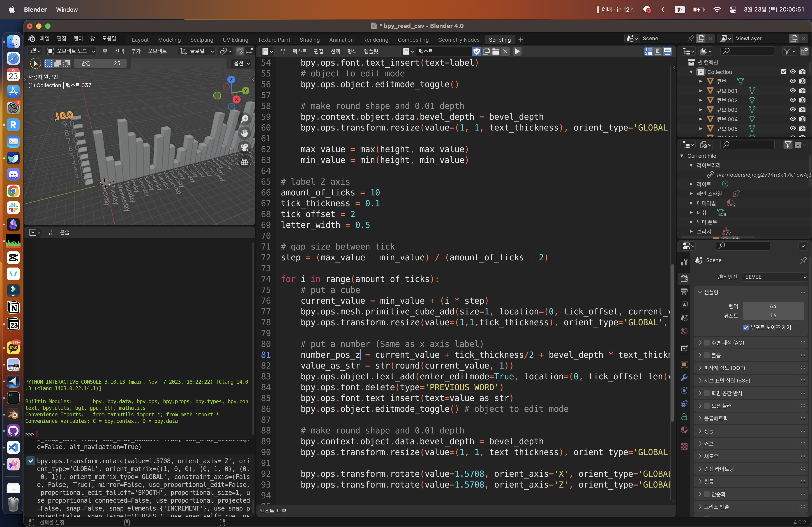Open the Texture properties checker icon
This screenshot has height=527, width=812.
(684, 447)
